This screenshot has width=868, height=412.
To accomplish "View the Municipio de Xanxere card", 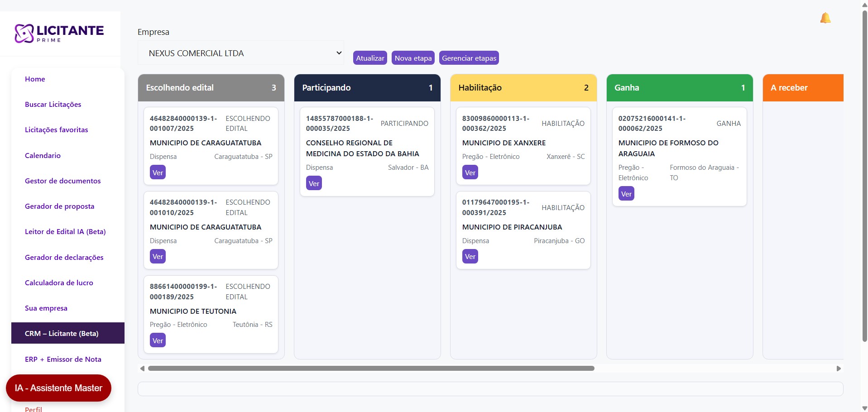I will pos(470,172).
